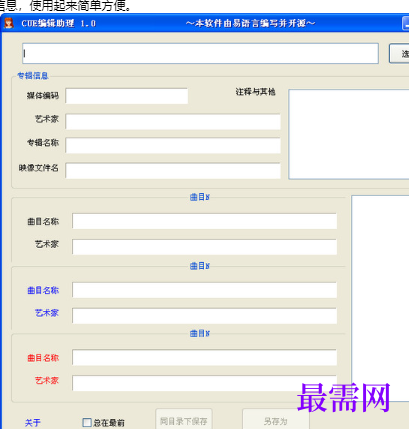Image resolution: width=409 pixels, height=429 pixels.
Task: Select the 艺术家 field under 专辑信息
Action: (173, 122)
